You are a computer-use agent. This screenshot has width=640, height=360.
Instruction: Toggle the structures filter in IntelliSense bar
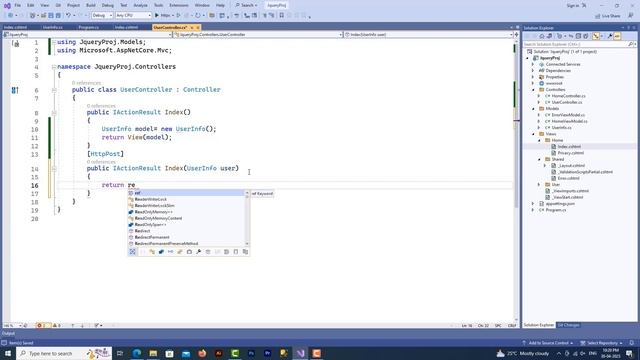161,252
